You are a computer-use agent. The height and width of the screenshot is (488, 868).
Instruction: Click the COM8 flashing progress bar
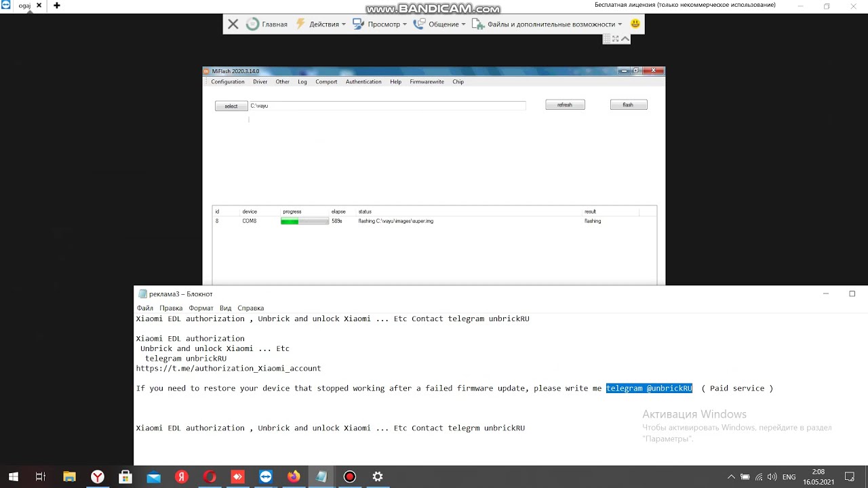[x=304, y=221]
